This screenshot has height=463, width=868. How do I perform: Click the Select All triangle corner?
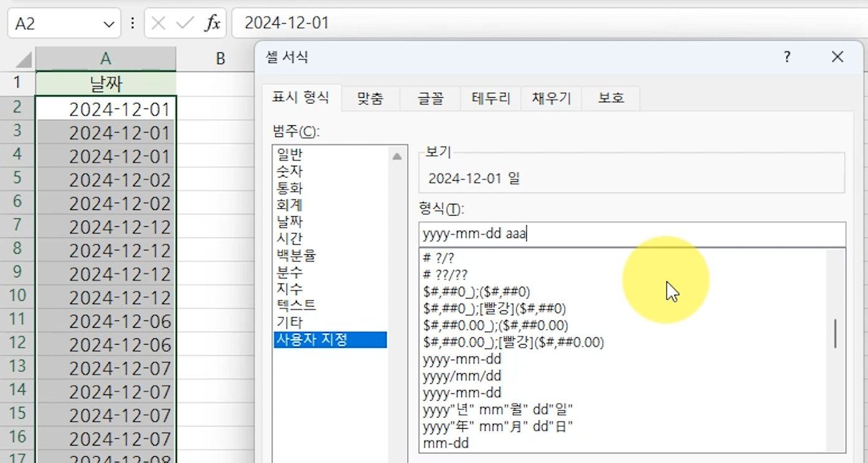24,60
